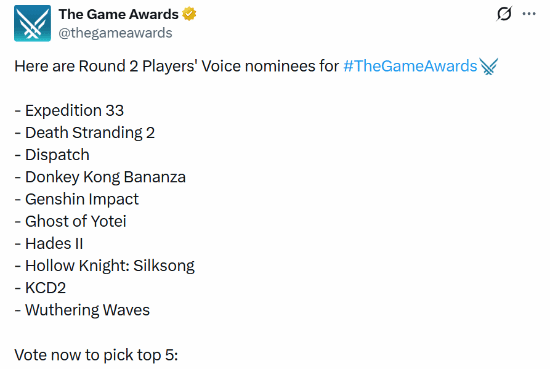Click the Ghost of Yotei entry
This screenshot has width=550, height=369.
click(70, 221)
